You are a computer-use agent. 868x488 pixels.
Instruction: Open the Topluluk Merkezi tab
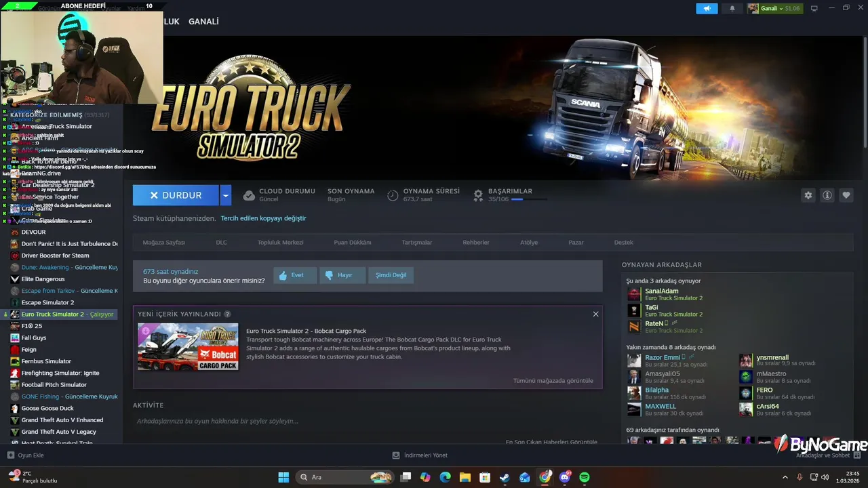pos(280,242)
